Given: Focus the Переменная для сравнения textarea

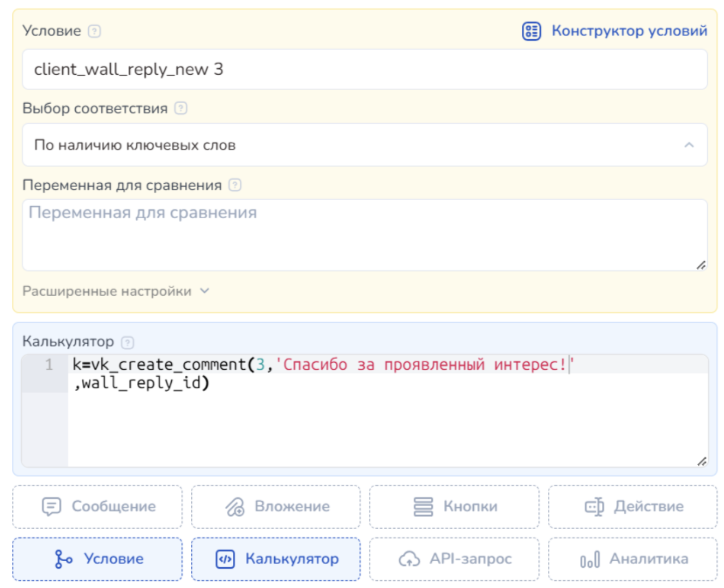Looking at the screenshot, I should pyautogui.click(x=364, y=235).
